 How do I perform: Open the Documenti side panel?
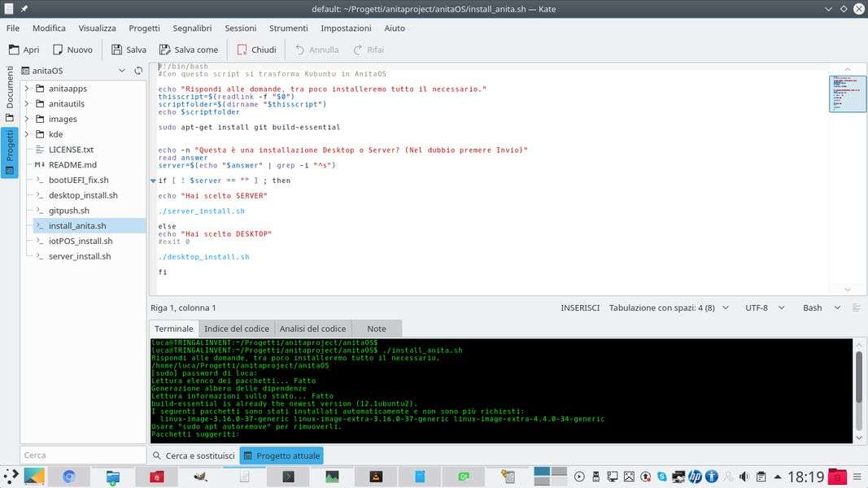click(x=10, y=93)
